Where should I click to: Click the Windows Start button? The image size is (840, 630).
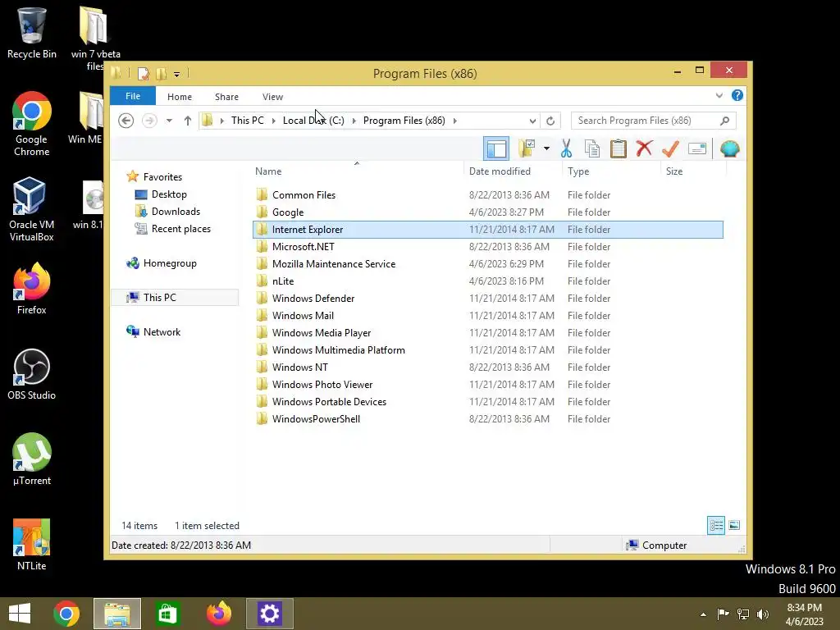pyautogui.click(x=20, y=614)
